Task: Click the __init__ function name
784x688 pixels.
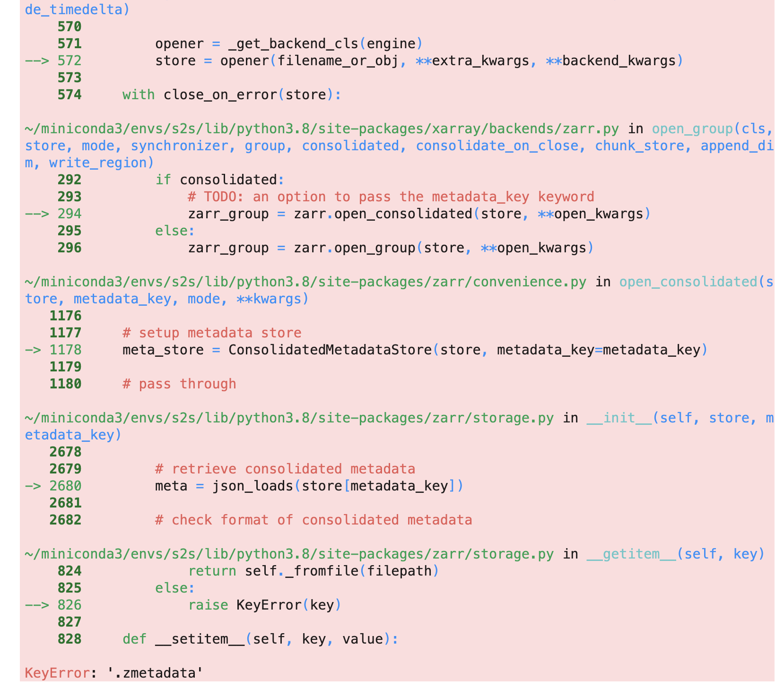Action: click(618, 418)
